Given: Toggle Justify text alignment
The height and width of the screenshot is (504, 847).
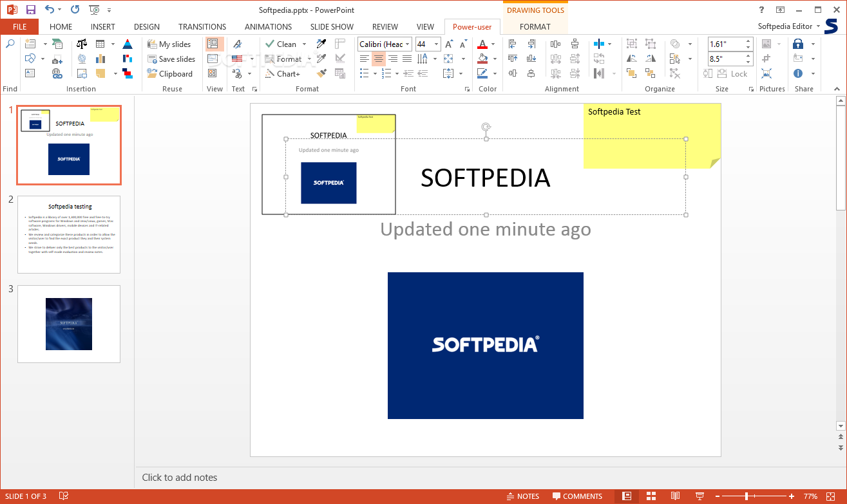Looking at the screenshot, I should pyautogui.click(x=406, y=59).
